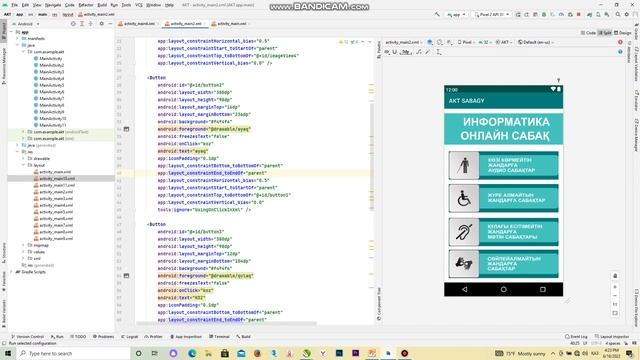The height and width of the screenshot is (360, 640).
Task: Collapse the app module tree node
Action: pyautogui.click(x=11, y=32)
